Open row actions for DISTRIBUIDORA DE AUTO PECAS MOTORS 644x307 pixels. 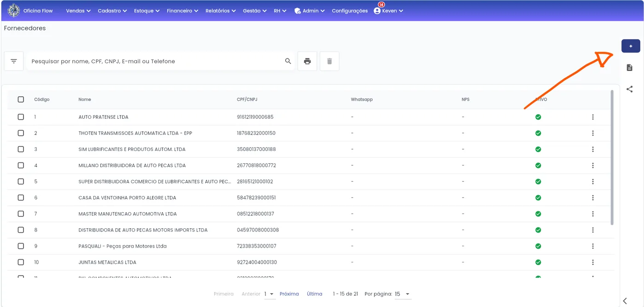(593, 230)
